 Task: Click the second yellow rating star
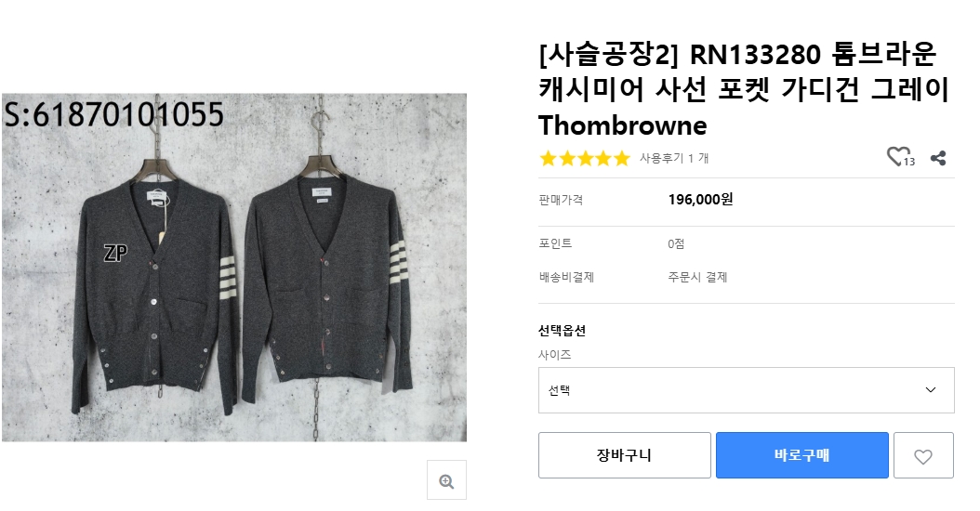[566, 158]
